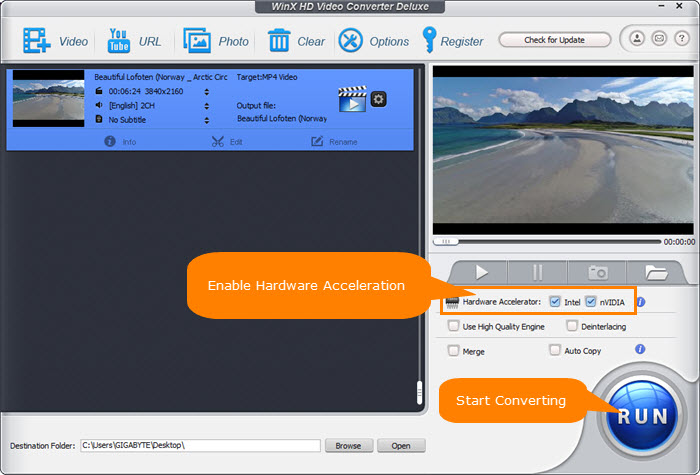
Task: Open the No Subtitle selector arrows
Action: tap(206, 120)
